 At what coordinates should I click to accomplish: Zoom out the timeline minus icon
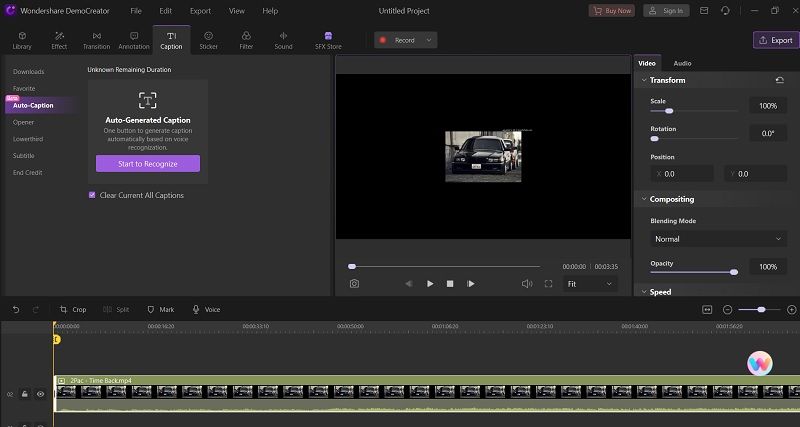[728, 310]
